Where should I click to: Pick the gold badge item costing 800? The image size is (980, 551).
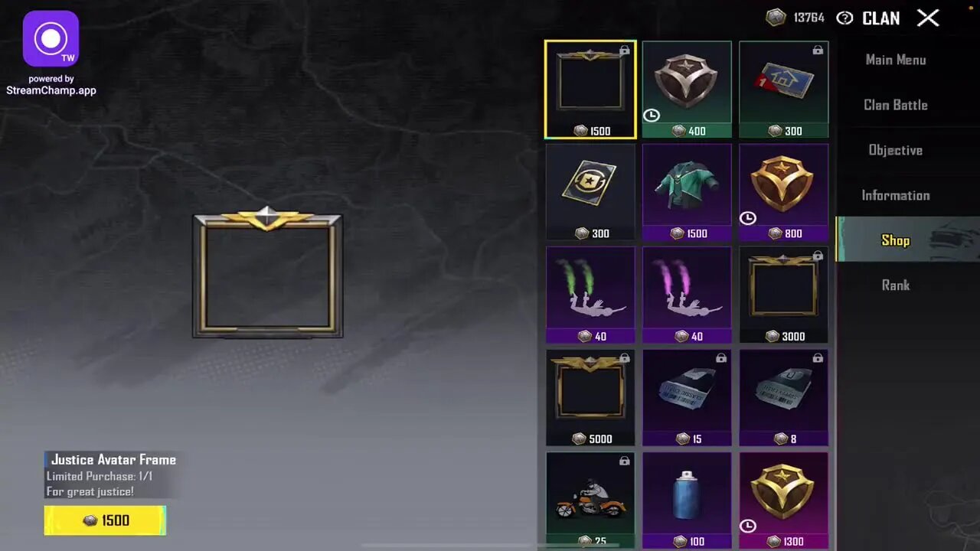click(x=783, y=192)
